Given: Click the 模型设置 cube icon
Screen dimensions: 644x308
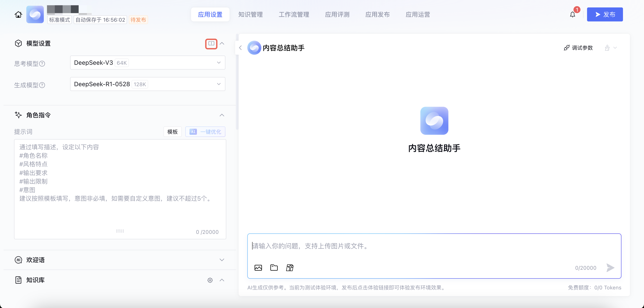Looking at the screenshot, I should [x=18, y=44].
